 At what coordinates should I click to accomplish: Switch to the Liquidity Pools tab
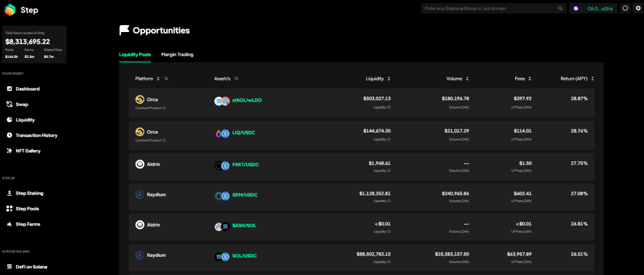[x=135, y=55]
